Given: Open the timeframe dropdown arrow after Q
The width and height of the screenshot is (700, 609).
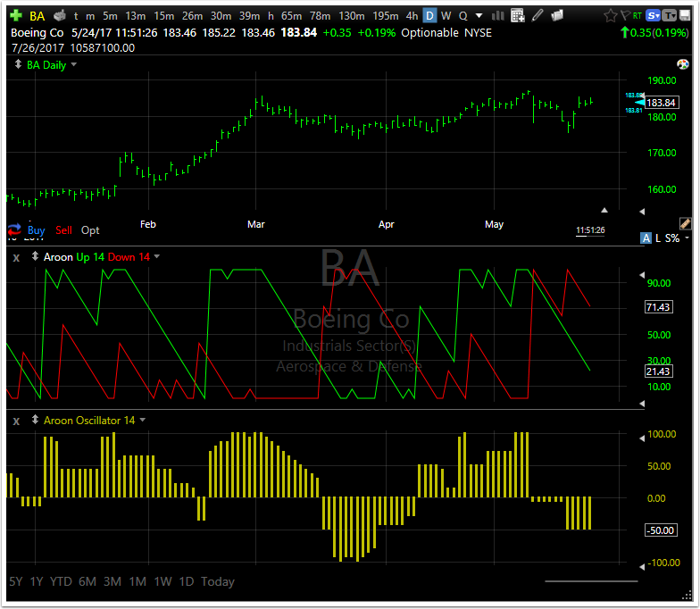Looking at the screenshot, I should coord(479,16).
